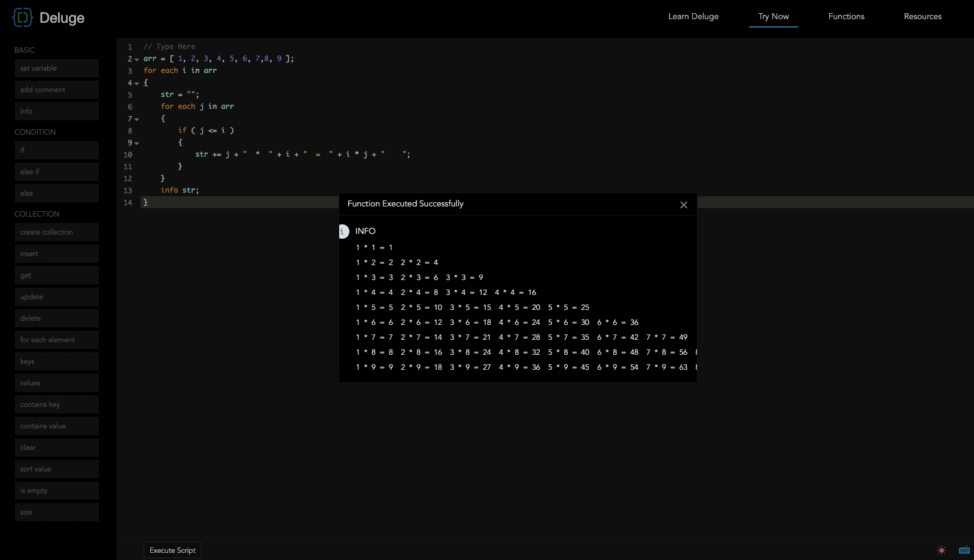The image size is (974, 560).
Task: Open keyboard shortcuts icon at bottom right
Action: pos(964,550)
